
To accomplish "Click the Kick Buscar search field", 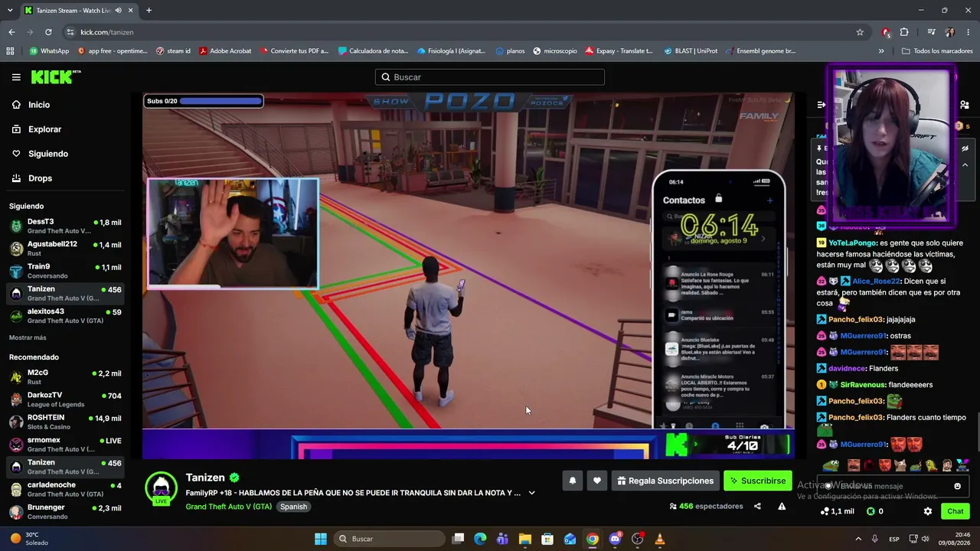I will (x=490, y=77).
